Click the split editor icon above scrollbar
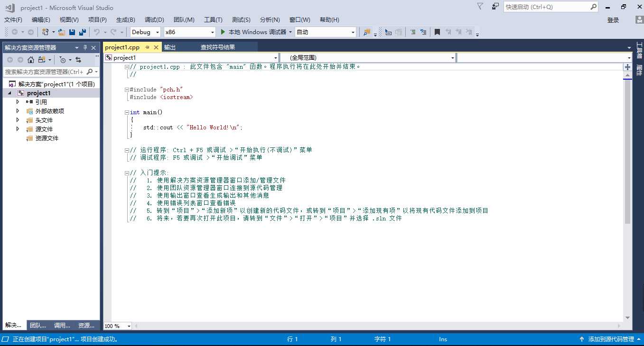Image resolution: width=644 pixels, height=346 pixels. point(628,67)
